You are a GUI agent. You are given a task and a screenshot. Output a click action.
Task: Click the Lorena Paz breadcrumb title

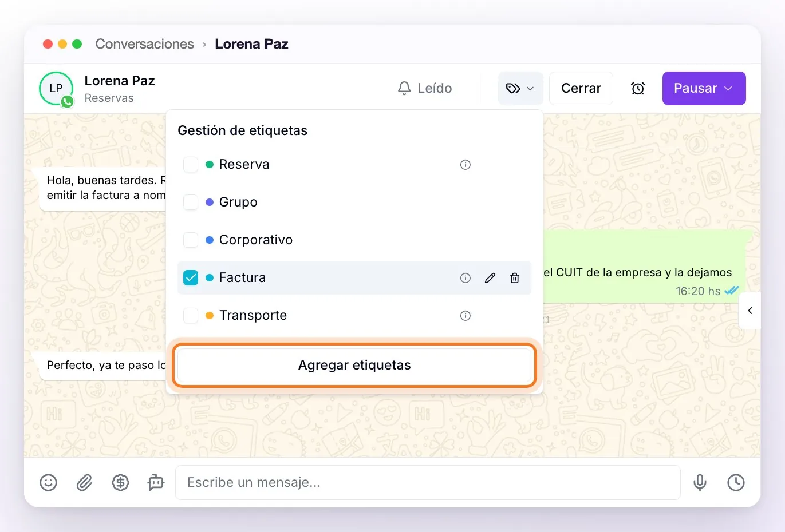pos(251,44)
